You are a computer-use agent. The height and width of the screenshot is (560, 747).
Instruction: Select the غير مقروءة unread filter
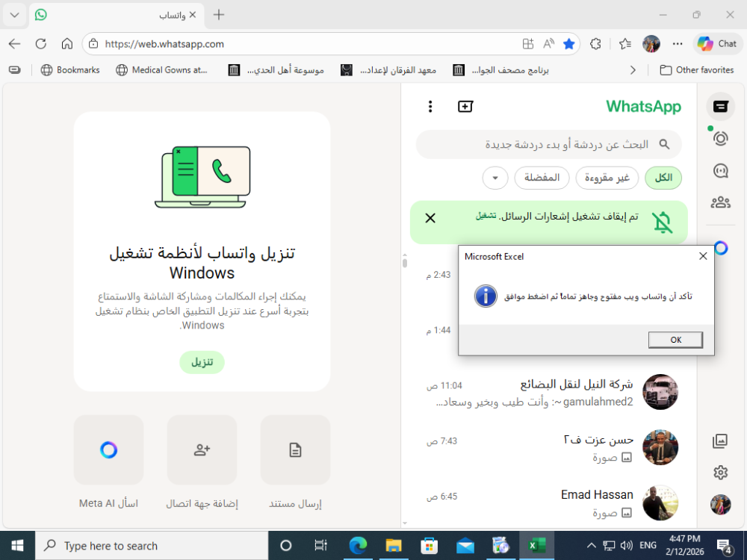[x=607, y=178]
